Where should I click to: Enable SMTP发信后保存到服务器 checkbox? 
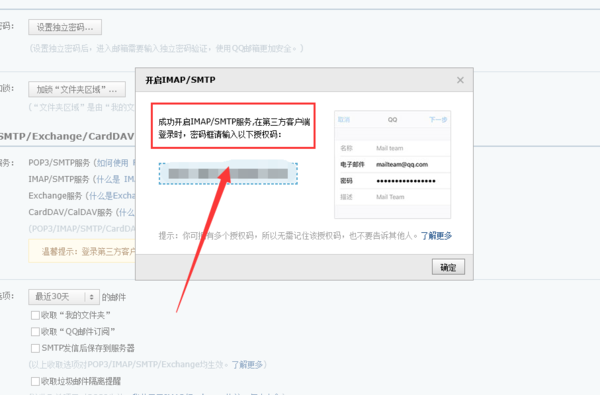35,348
